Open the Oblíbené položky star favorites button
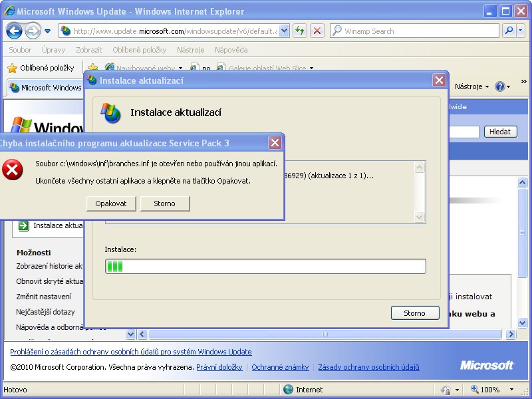Screen dimensions: 532x399 click(x=41, y=68)
